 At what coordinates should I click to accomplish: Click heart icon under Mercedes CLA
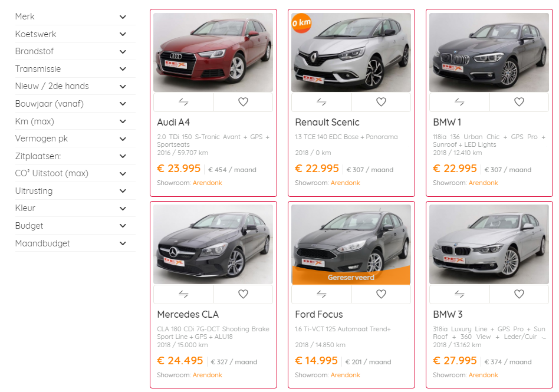(243, 294)
